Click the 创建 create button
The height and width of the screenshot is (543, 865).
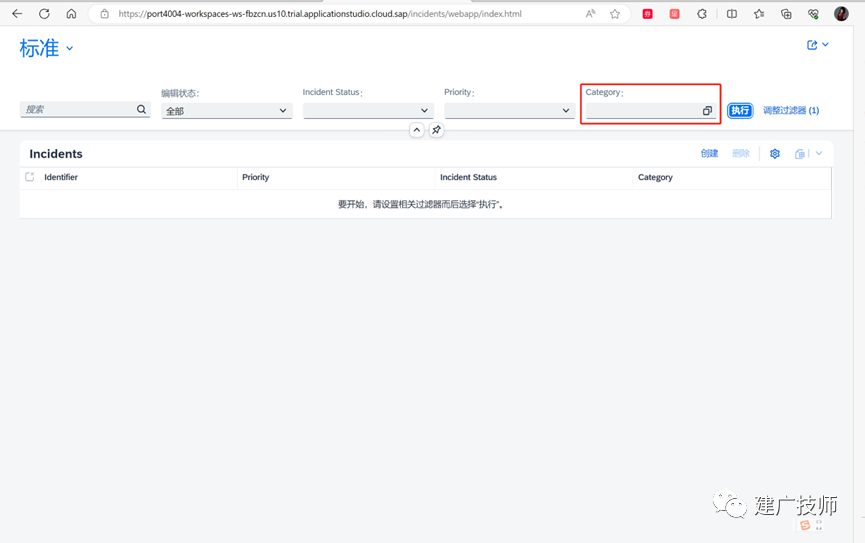pos(709,153)
